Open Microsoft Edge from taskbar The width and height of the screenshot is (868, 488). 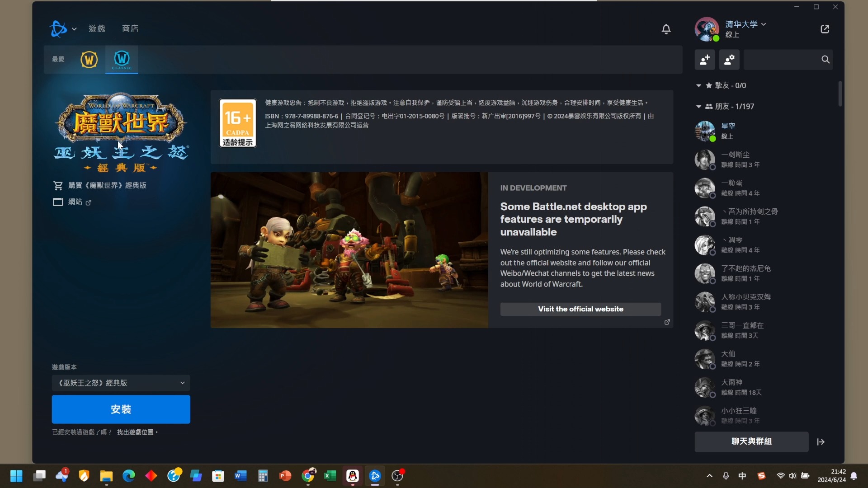129,476
